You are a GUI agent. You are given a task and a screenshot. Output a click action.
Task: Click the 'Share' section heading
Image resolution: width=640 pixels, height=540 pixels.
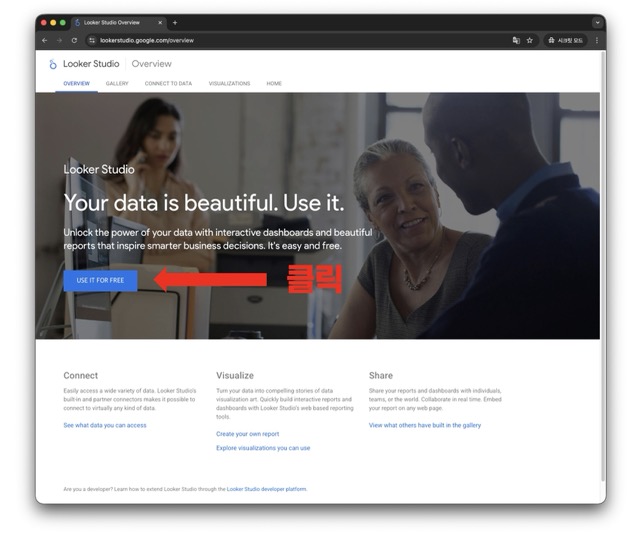pyautogui.click(x=381, y=376)
